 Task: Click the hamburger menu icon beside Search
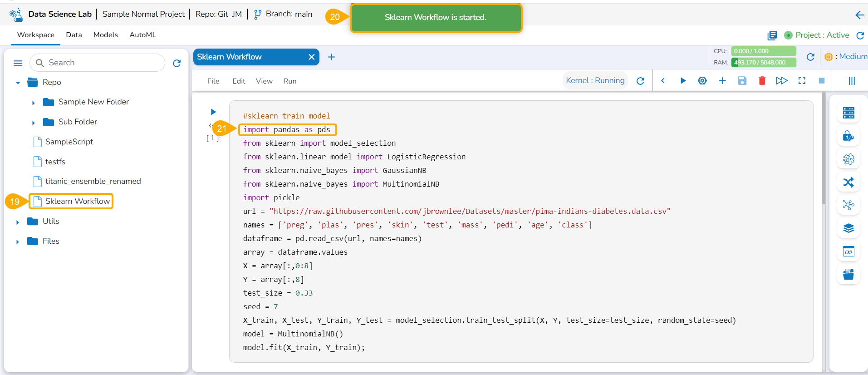[18, 63]
